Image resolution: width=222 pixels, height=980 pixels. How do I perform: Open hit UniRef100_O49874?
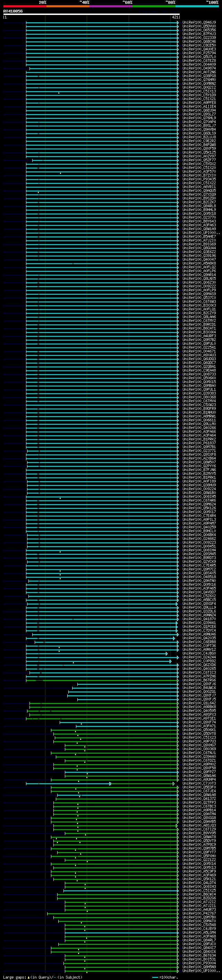[199, 68]
